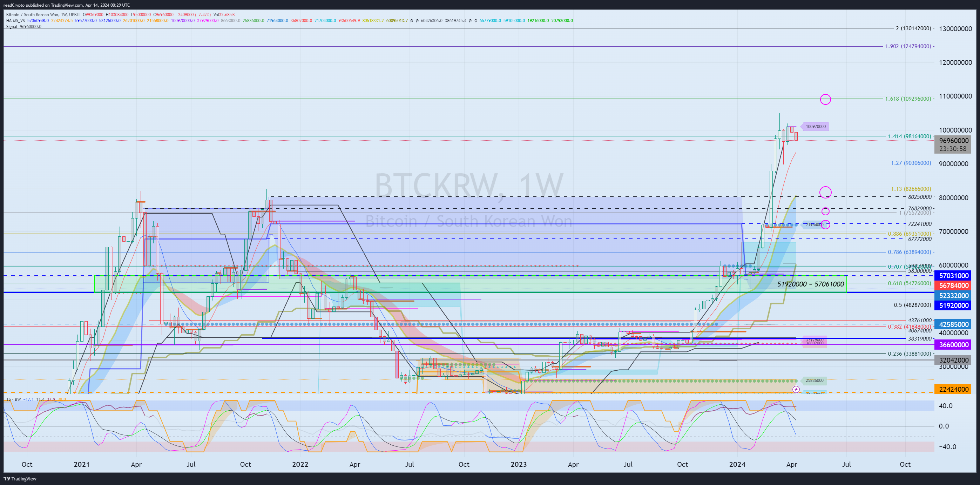Click the horizontal level label 38319000
Screen dimensions: 980x485
coord(920,338)
